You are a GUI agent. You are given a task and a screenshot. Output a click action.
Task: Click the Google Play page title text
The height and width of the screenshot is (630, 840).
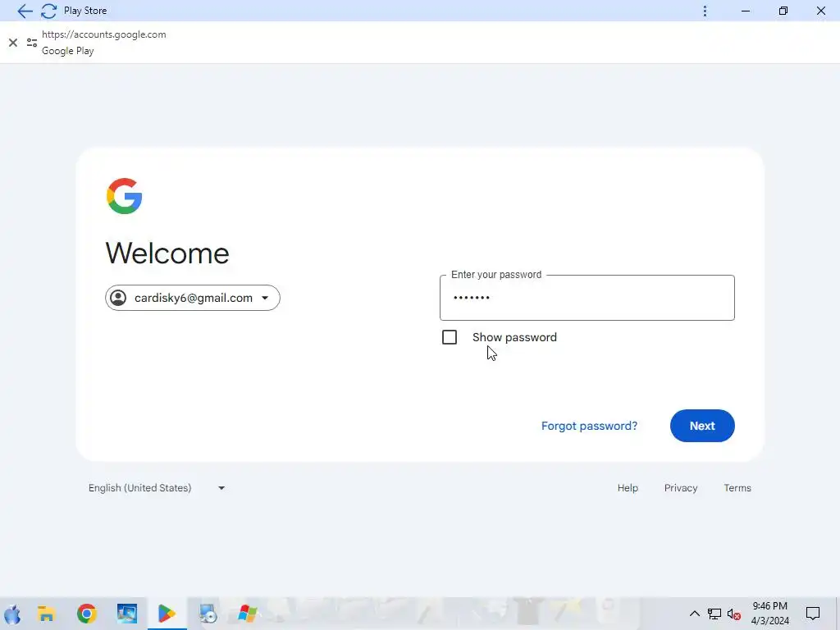68,51
